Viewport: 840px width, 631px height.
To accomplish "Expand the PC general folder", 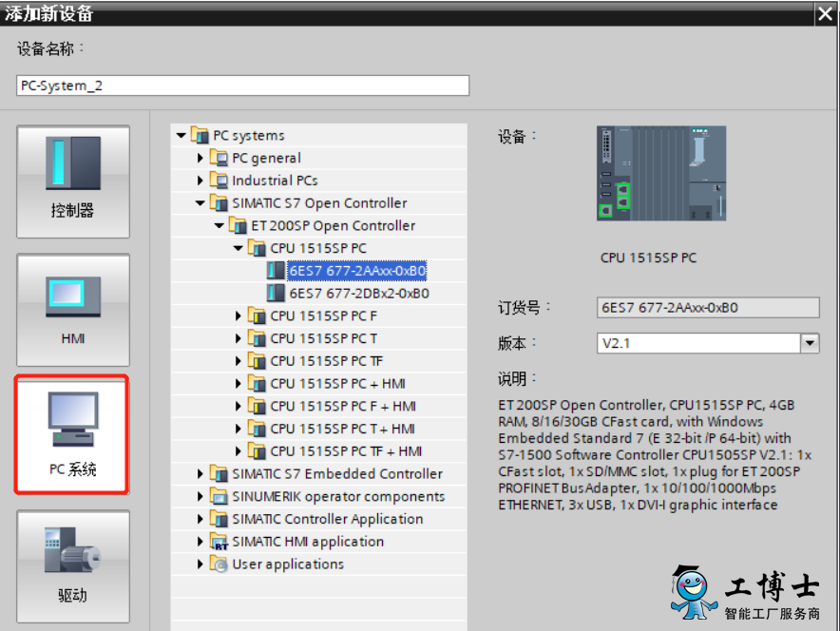I will [x=200, y=158].
